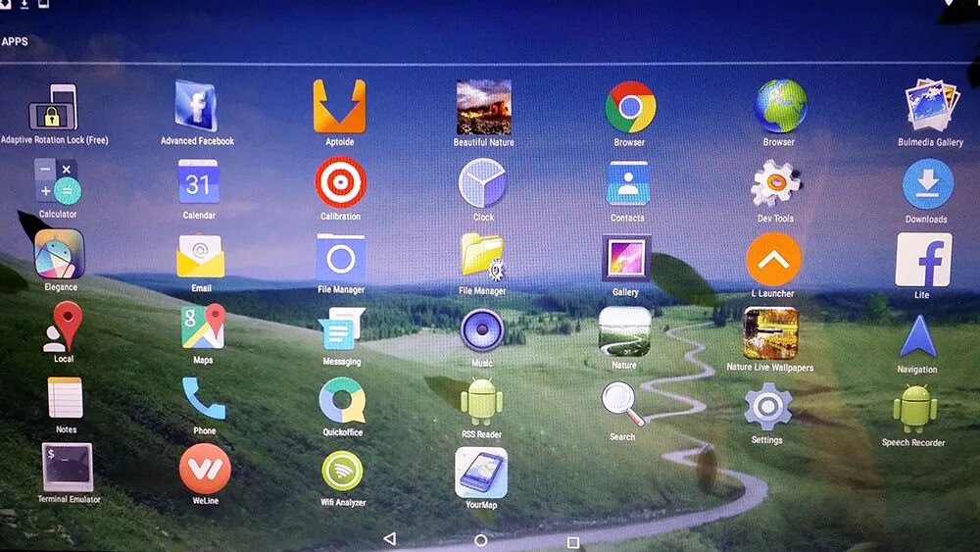Open the Terminal Emulator app
The height and width of the screenshot is (552, 980).
[x=67, y=467]
